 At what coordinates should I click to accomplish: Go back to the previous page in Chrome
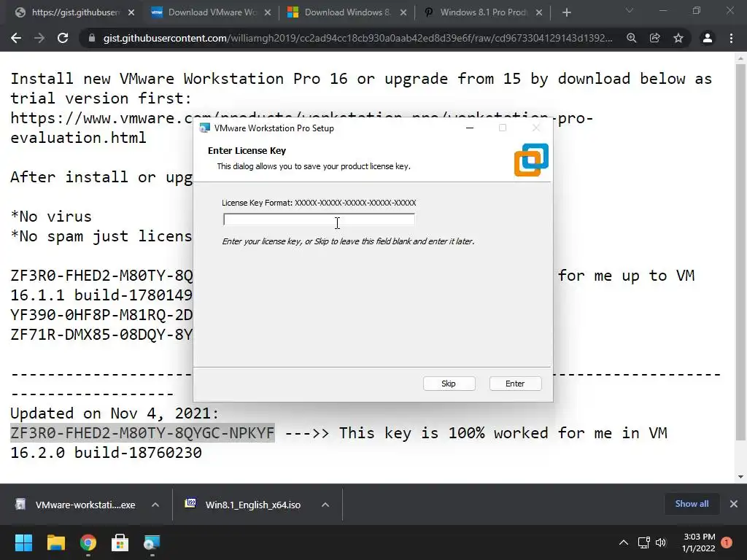click(16, 38)
